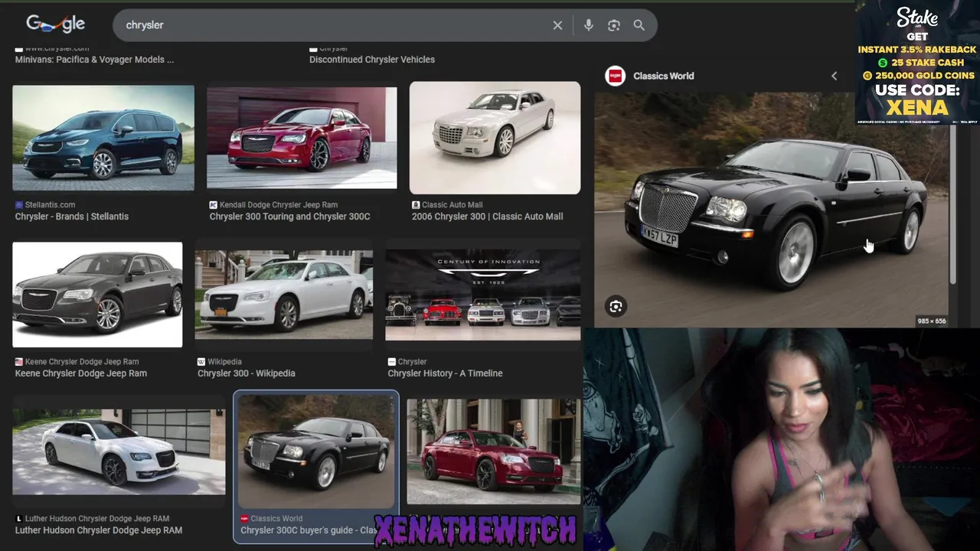Screen dimensions: 980x551
Task: Open Century of Innovation timeline thumbnail
Action: (x=482, y=295)
